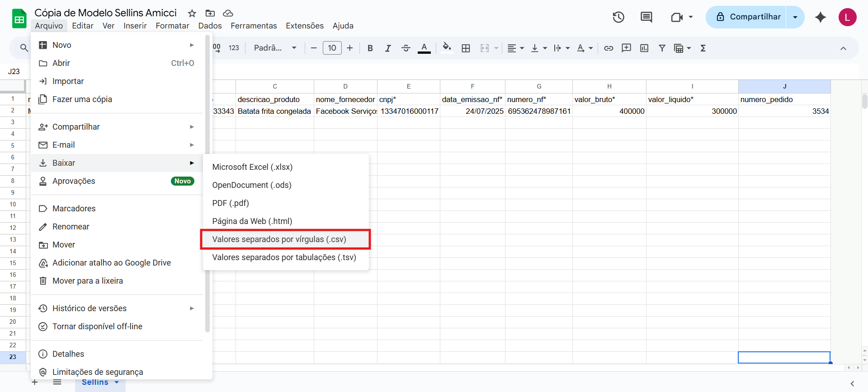868x392 pixels.
Task: Open version history clock icon
Action: coord(618,17)
